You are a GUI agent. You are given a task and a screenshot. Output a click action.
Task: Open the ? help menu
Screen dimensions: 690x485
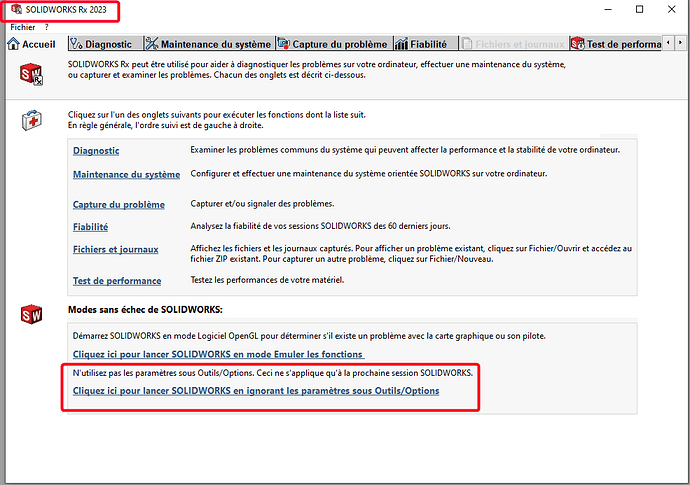(x=44, y=27)
